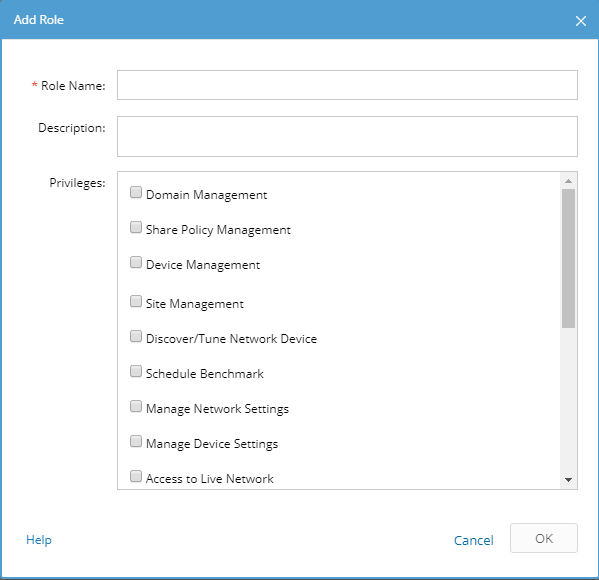The height and width of the screenshot is (580, 599).
Task: Enable Schedule Benchmark privilege
Action: click(x=136, y=371)
